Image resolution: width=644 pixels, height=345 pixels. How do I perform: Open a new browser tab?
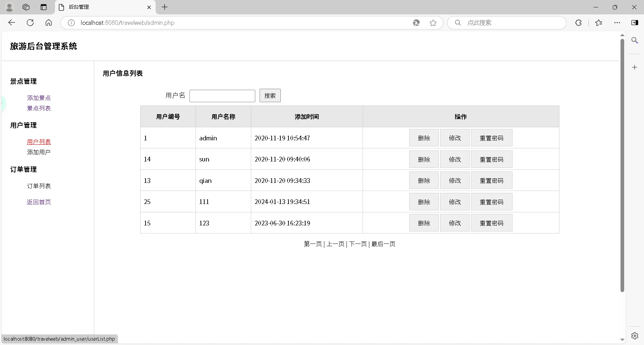pos(164,7)
